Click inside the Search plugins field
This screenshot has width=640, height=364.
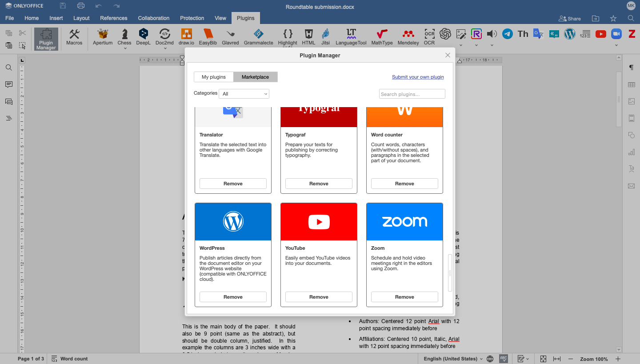tap(412, 94)
